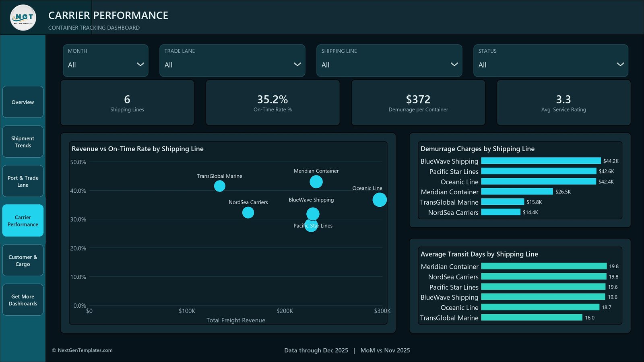Image resolution: width=644 pixels, height=362 pixels.
Task: Click Oceanic Line demurrage bar $42.4K
Action: (x=539, y=181)
